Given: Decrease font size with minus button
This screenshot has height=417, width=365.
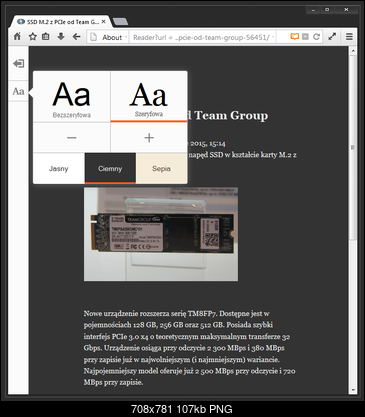Looking at the screenshot, I should pyautogui.click(x=72, y=137).
